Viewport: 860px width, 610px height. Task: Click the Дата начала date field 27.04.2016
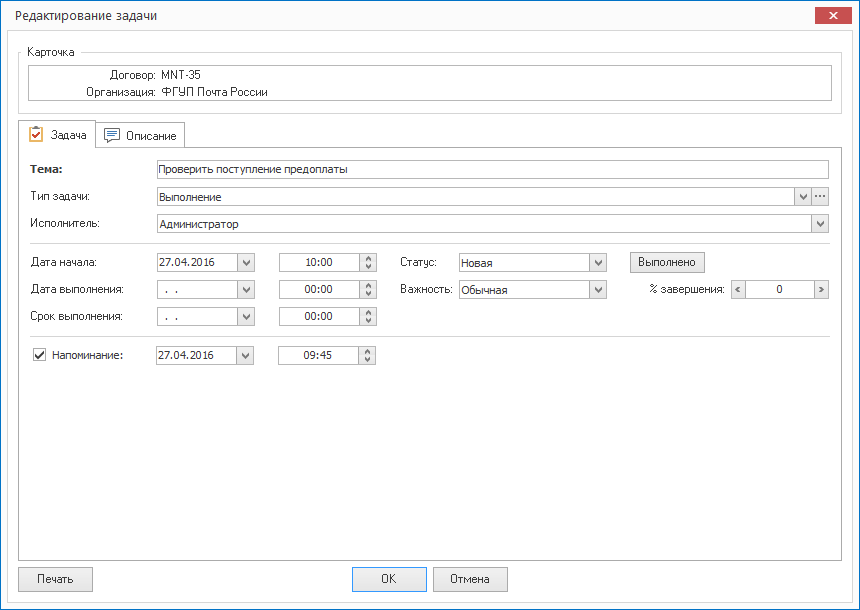click(x=197, y=262)
